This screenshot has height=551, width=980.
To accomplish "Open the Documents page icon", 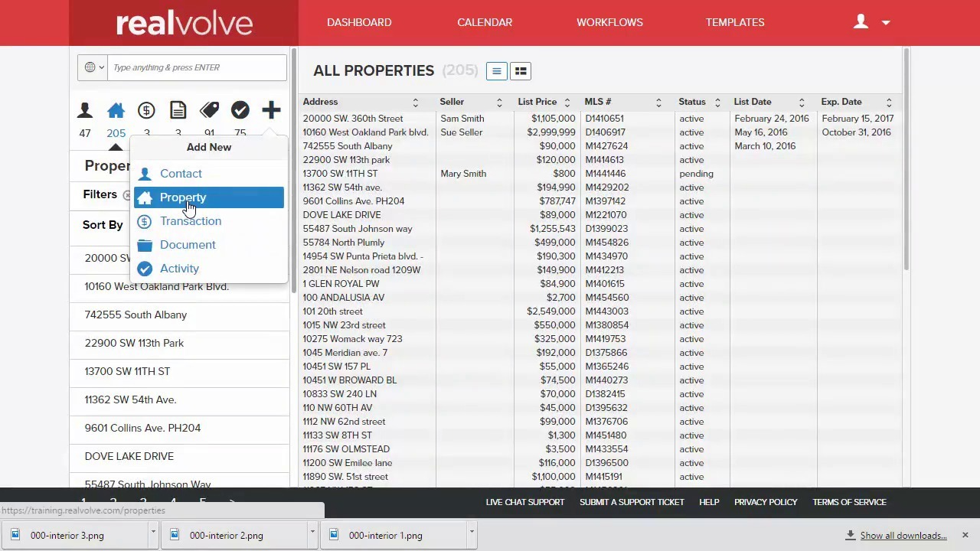I will (178, 111).
